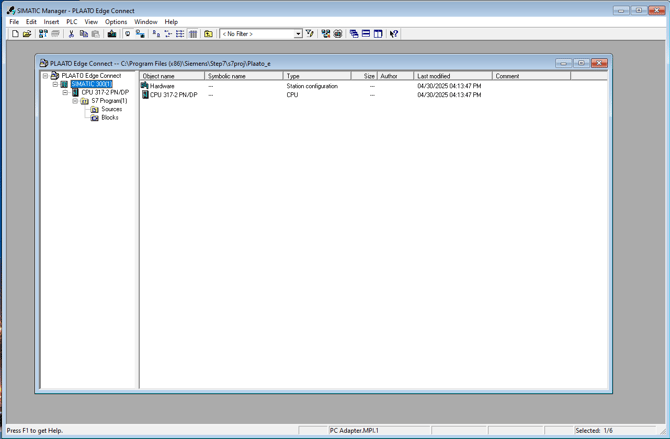Switch to Offline view toolbar icon

coord(127,34)
